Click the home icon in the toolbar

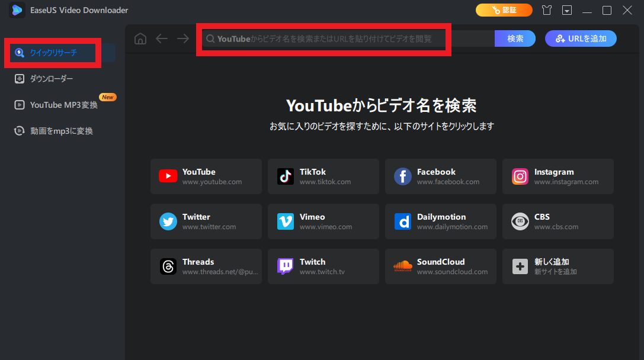click(x=140, y=38)
